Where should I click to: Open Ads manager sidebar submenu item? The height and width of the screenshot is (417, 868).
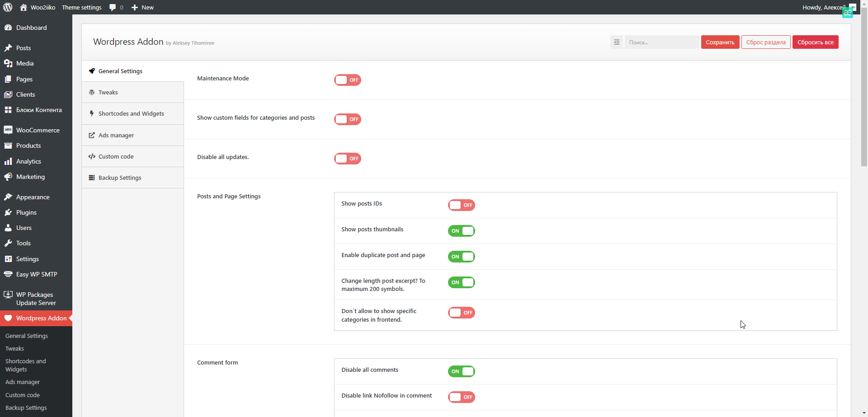(x=23, y=382)
